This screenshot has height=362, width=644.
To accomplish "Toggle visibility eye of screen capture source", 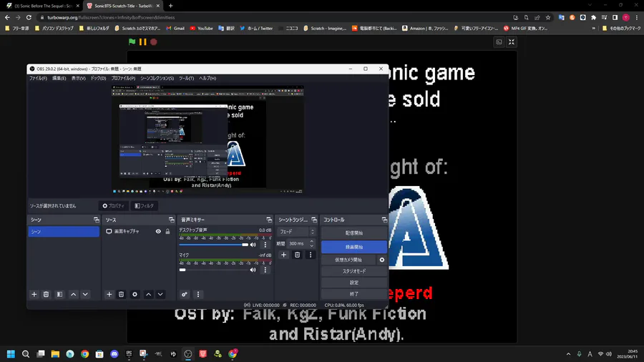I will tap(158, 232).
